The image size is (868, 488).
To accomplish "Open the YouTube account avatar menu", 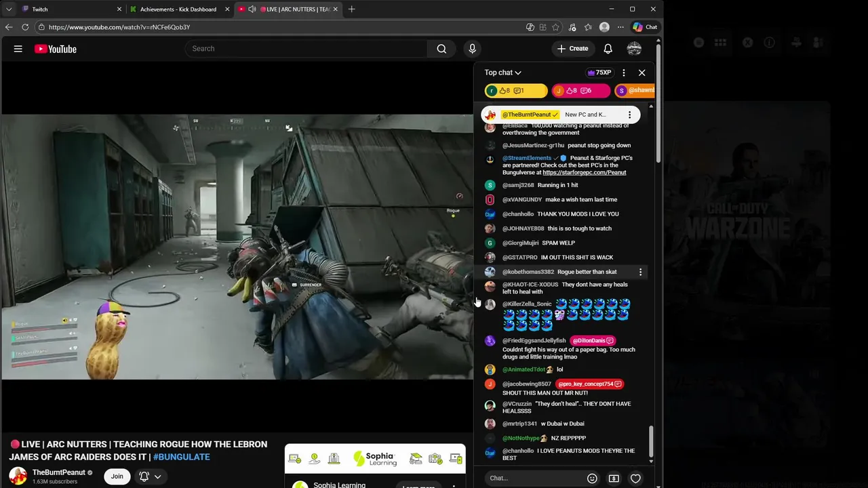I will pos(634,49).
